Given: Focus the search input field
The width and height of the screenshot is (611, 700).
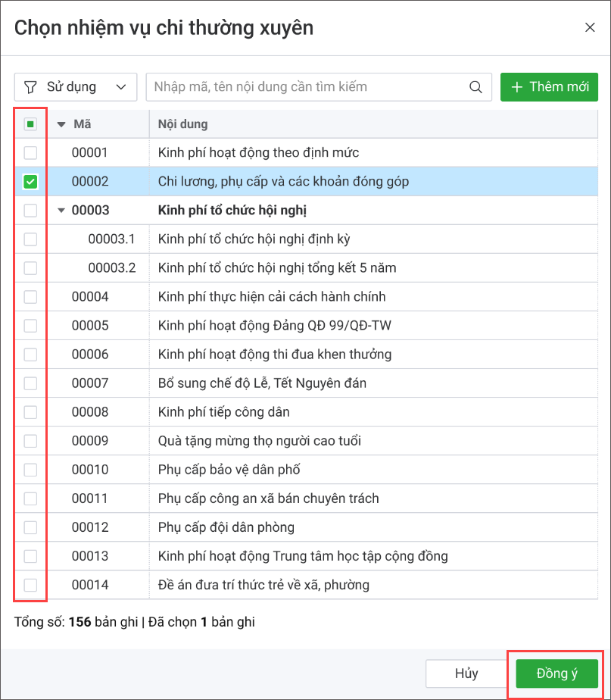Looking at the screenshot, I should click(310, 87).
